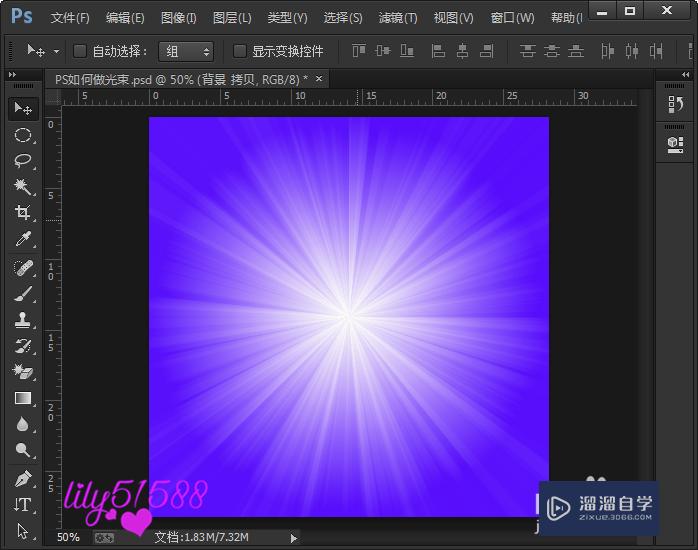Click distribute horizontal centers icon
698x550 pixels.
click(632, 51)
